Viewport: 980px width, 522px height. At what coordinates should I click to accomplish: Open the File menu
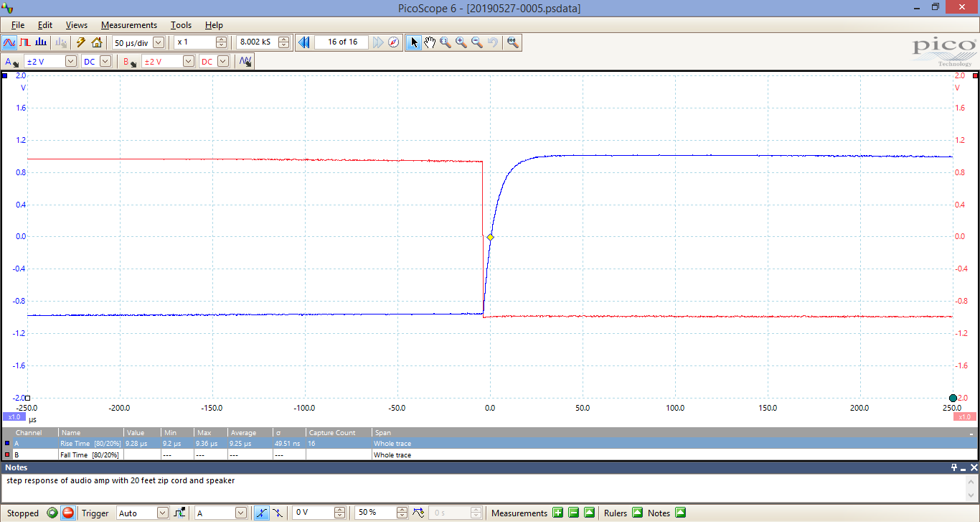[18, 25]
